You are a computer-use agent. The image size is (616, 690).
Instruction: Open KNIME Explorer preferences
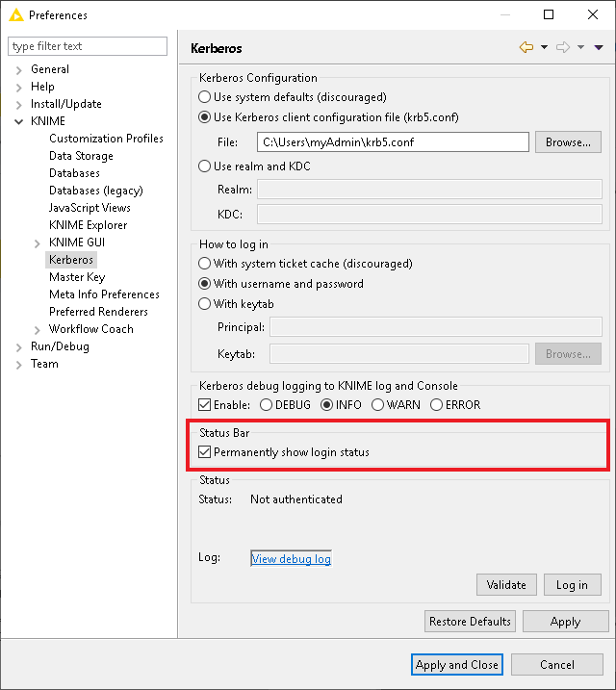click(88, 225)
